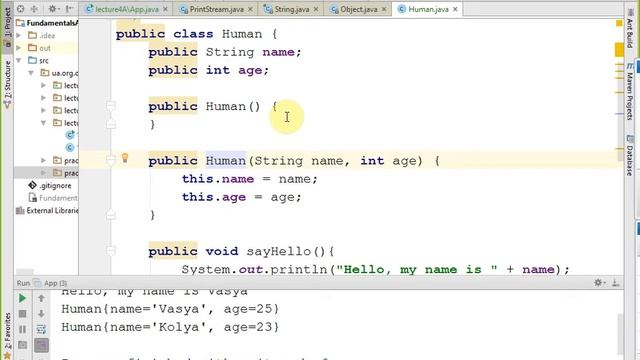Select the out folder row

(x=46, y=48)
